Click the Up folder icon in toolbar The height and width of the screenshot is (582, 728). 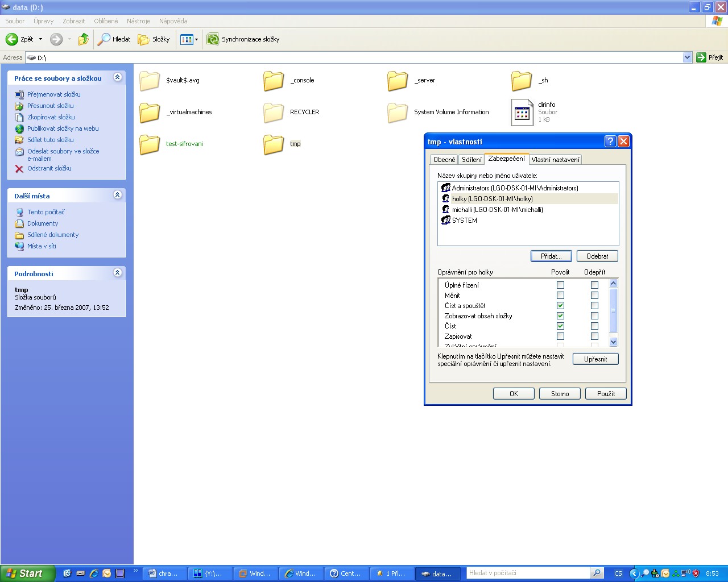84,39
